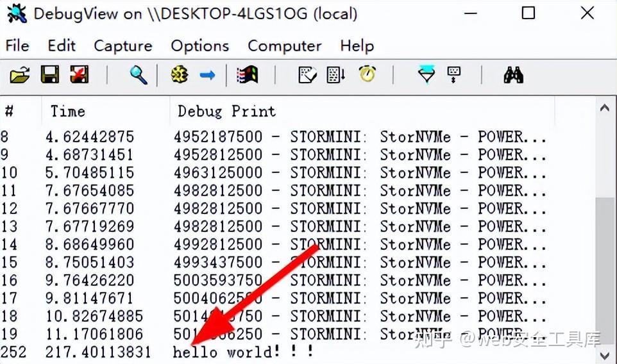Select debug message starting 4993437500

[x=360, y=262]
